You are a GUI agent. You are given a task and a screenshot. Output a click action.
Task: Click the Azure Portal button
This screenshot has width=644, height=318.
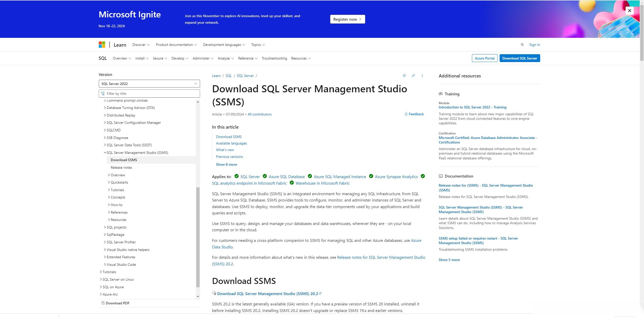[485, 58]
